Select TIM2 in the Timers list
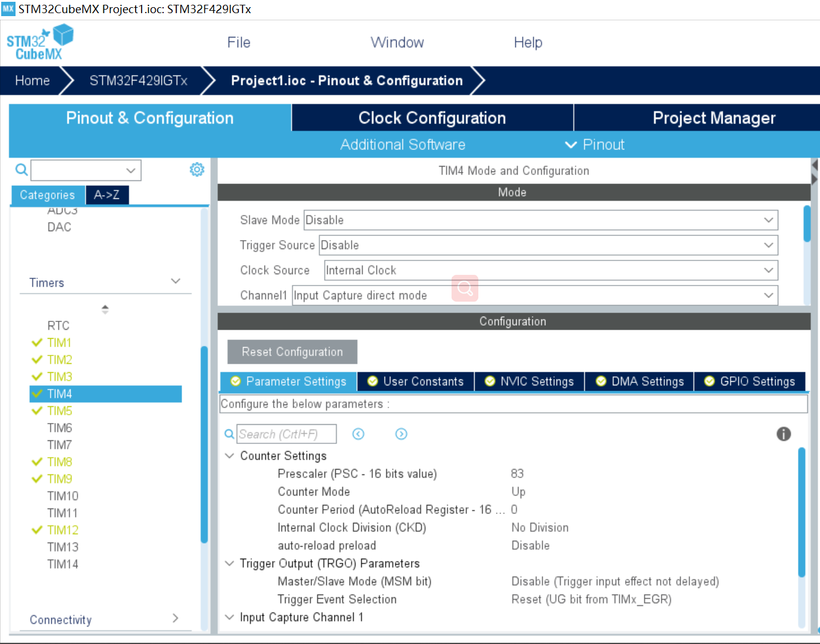 pyautogui.click(x=60, y=360)
